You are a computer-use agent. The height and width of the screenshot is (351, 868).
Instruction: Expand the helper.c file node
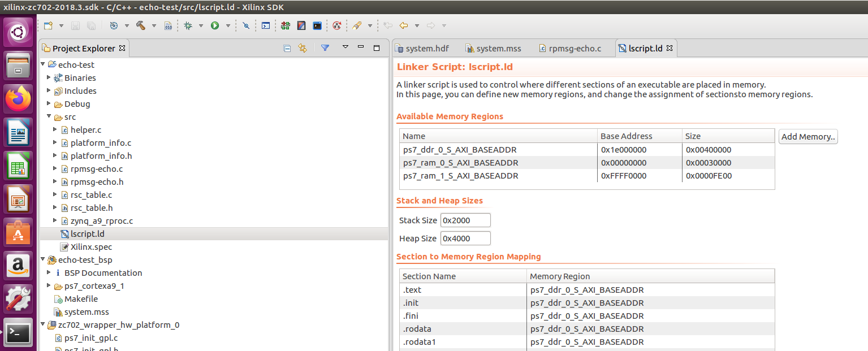click(55, 129)
